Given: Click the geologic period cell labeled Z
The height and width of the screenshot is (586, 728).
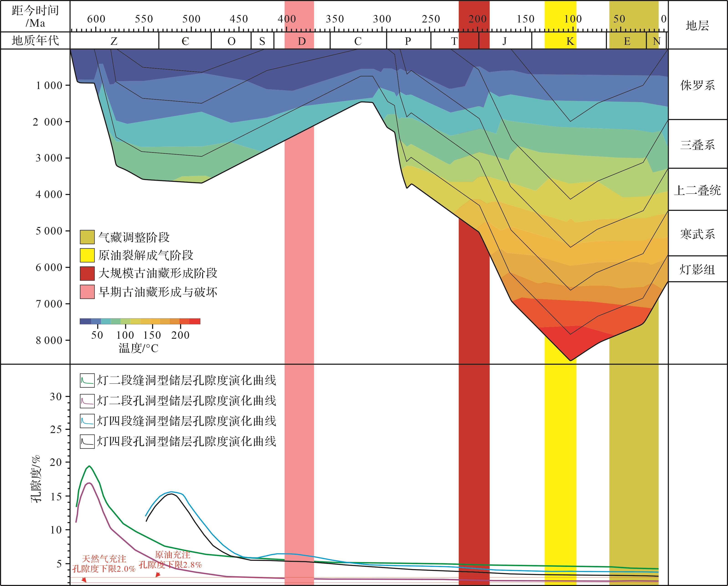Looking at the screenshot, I should click(114, 41).
